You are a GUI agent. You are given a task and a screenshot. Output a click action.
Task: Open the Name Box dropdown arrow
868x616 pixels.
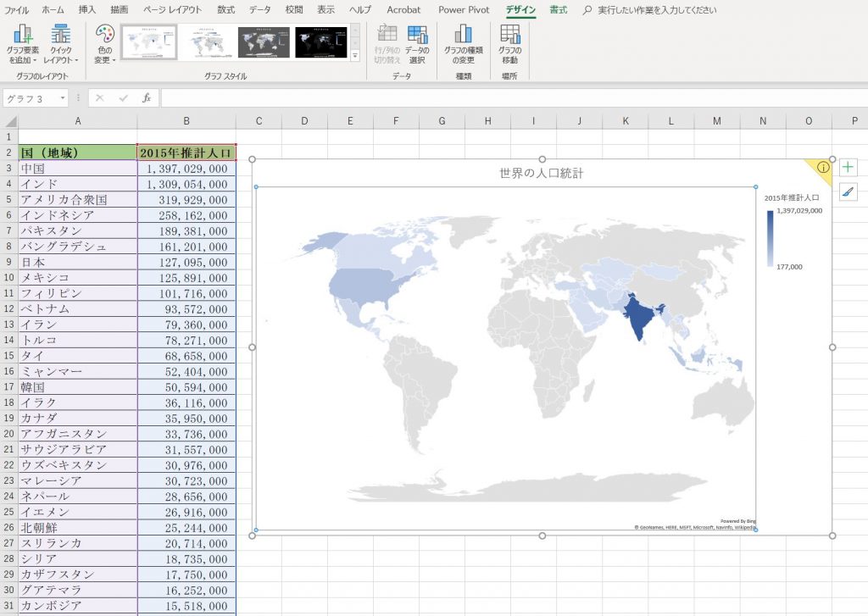[62, 99]
